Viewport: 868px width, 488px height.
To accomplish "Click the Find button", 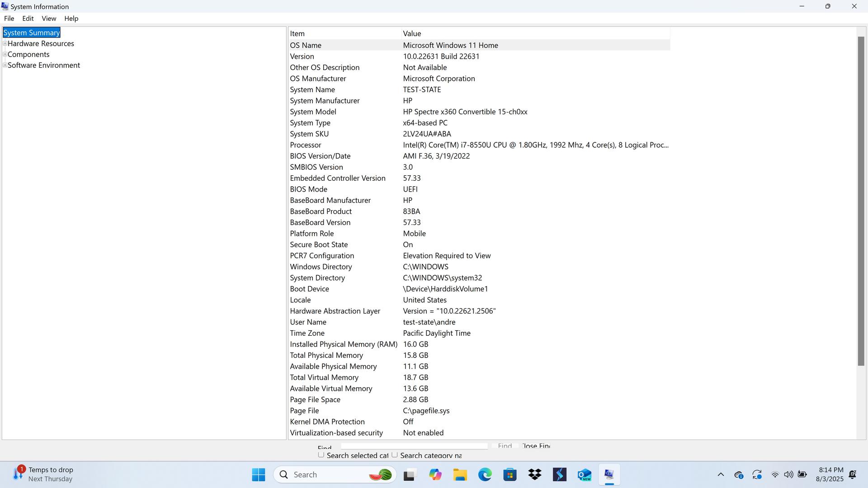I will coord(505,446).
